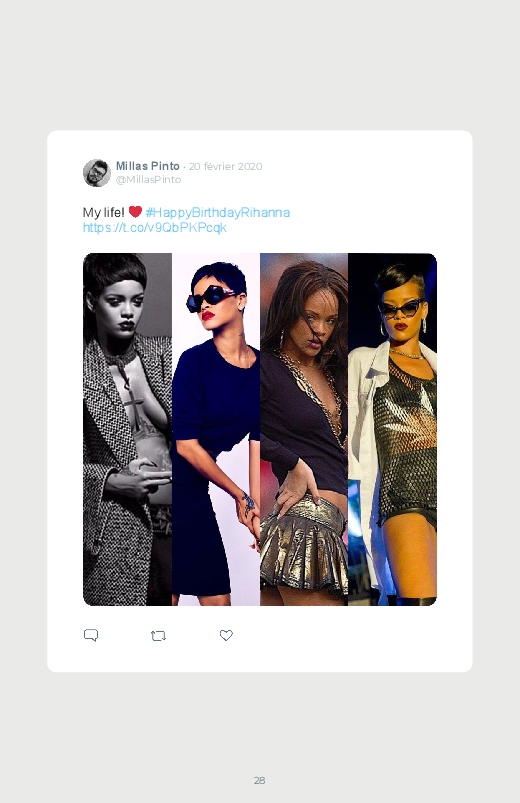Image resolution: width=520 pixels, height=803 pixels.
Task: Click the 20 février 2020 timestamp
Action: pyautogui.click(x=225, y=166)
